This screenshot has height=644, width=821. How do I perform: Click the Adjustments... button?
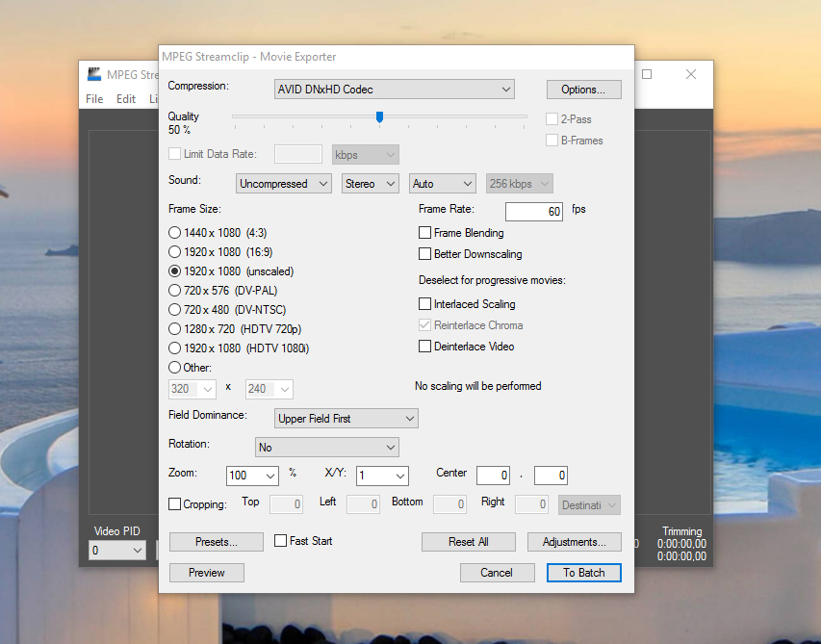point(575,542)
